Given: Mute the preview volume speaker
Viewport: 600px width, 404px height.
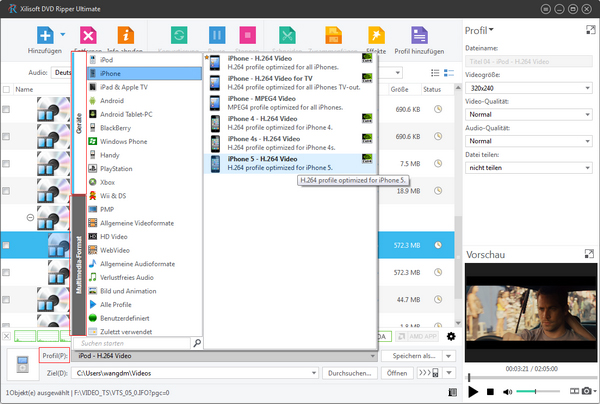Looking at the screenshot, I should click(507, 392).
